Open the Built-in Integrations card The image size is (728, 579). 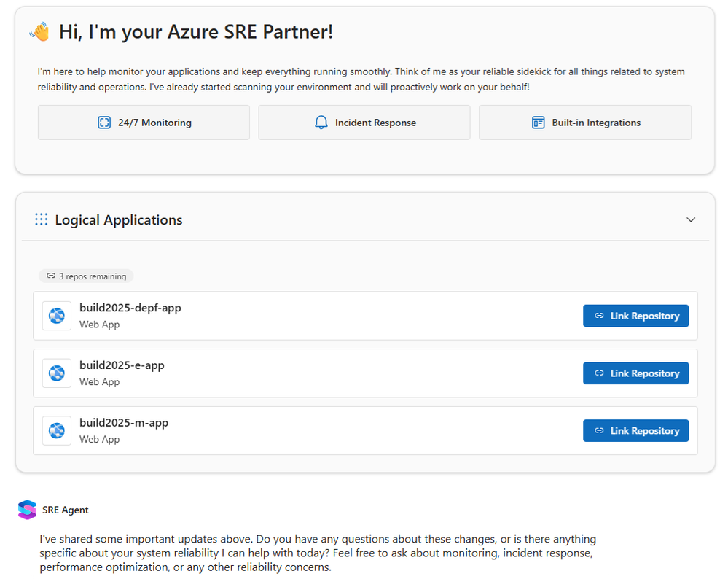click(x=585, y=123)
